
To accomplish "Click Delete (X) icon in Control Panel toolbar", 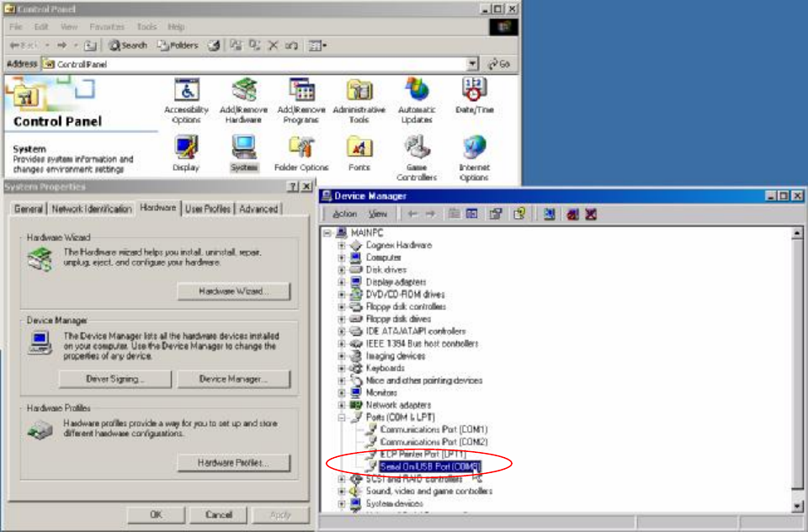I will [273, 45].
